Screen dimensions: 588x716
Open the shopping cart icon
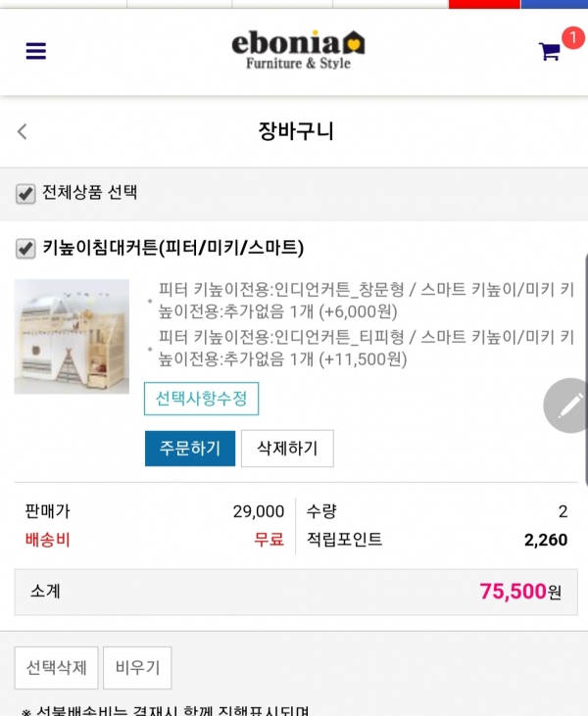[550, 52]
